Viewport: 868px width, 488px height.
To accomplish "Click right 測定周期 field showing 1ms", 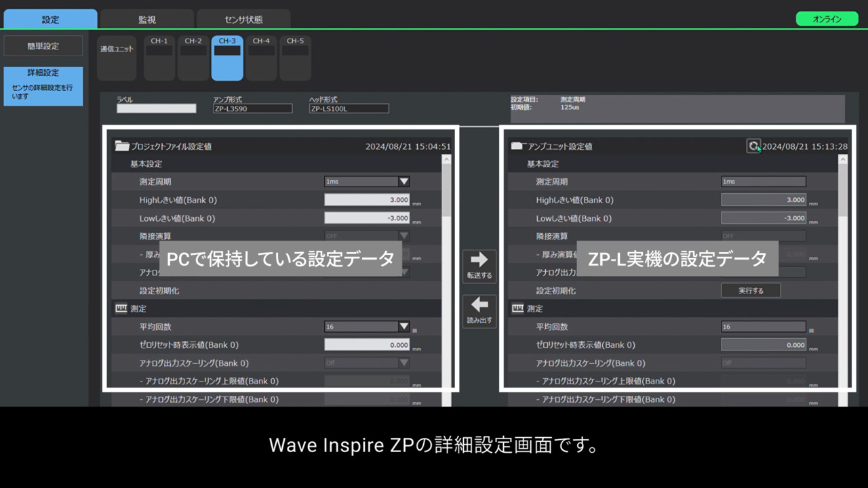I will click(x=764, y=182).
